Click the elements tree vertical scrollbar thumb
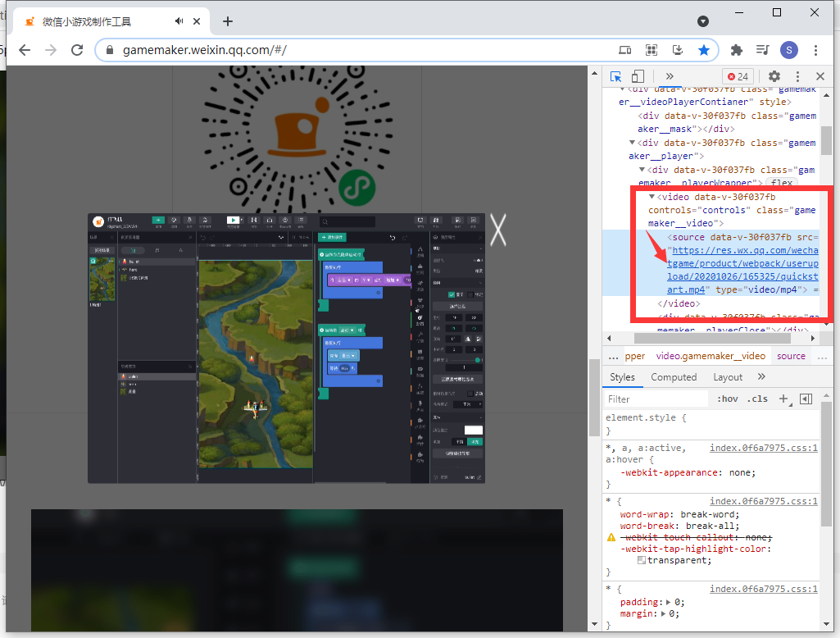Screen dimensions: 840x638 [827, 141]
